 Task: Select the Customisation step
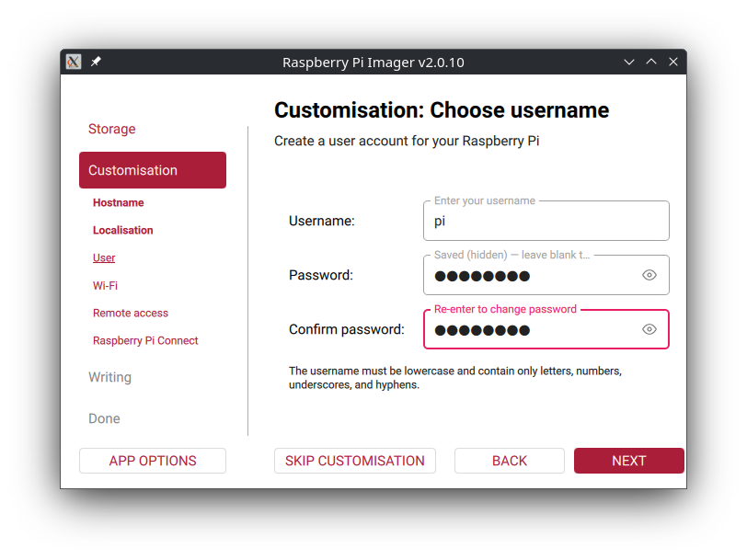[153, 170]
